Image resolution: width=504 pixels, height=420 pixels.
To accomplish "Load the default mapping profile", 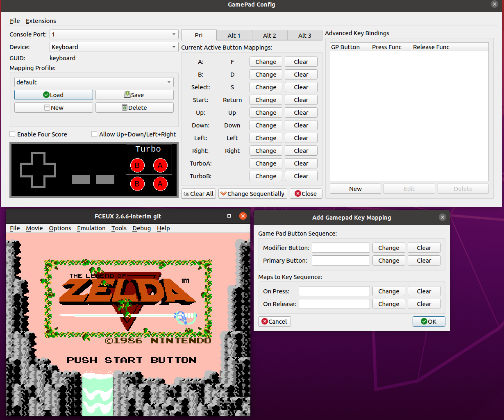I will pyautogui.click(x=53, y=95).
